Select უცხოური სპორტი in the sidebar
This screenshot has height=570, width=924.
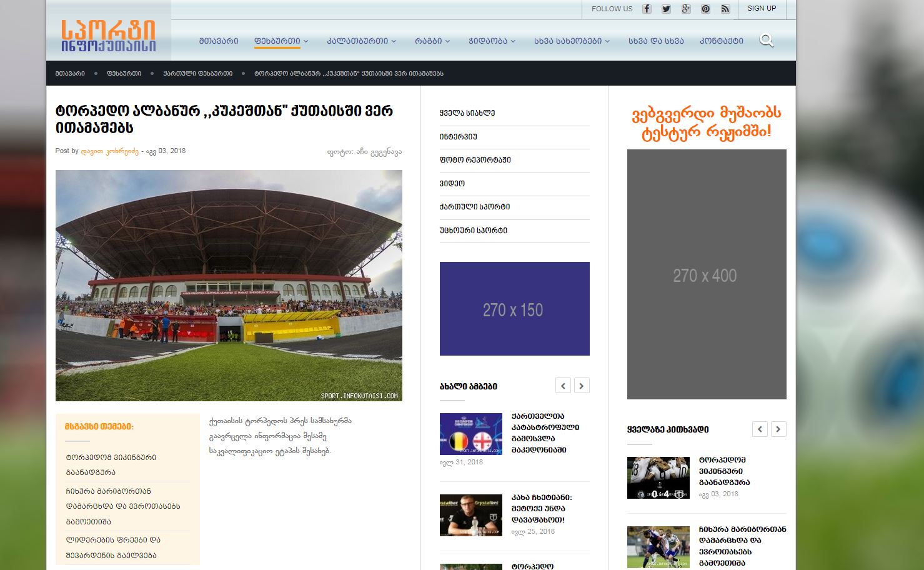(474, 231)
